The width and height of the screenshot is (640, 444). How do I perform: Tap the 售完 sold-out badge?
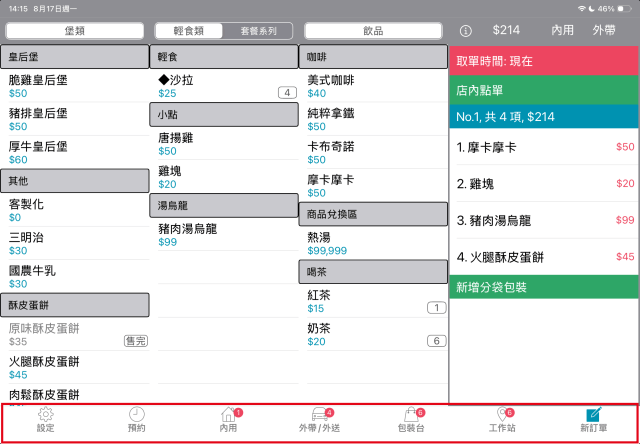tap(136, 341)
